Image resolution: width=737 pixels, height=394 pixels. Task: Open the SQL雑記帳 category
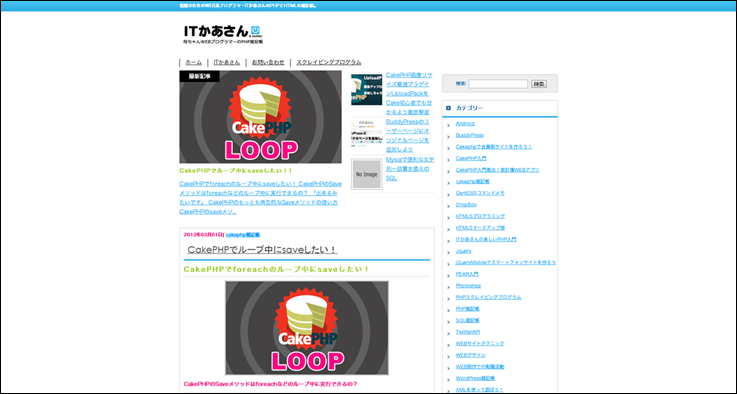point(468,321)
